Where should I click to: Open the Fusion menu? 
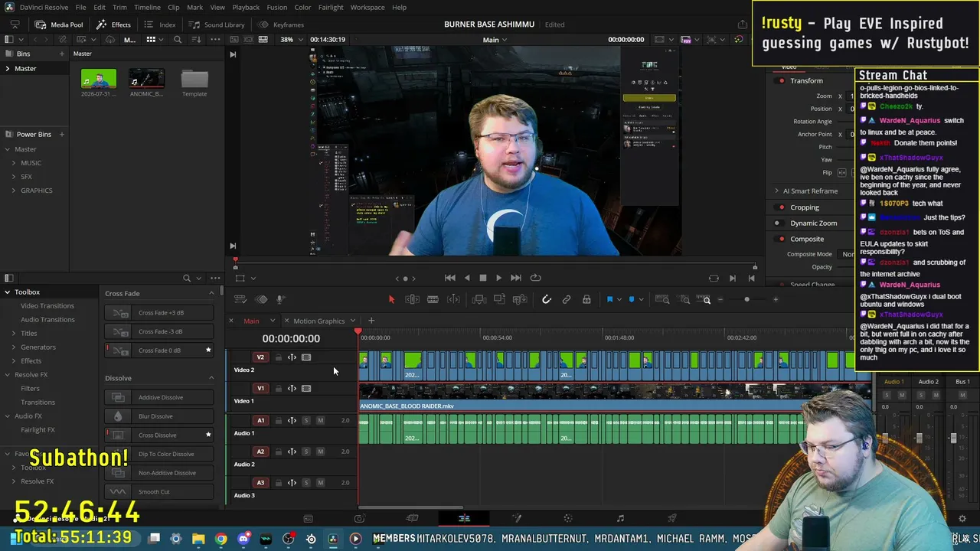277,8
